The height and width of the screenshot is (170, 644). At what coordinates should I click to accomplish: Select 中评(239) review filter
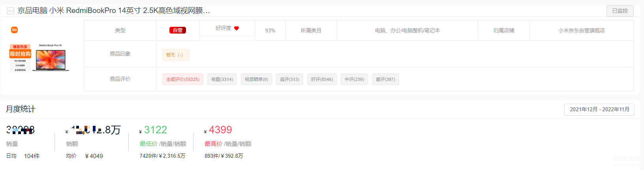tap(354, 79)
